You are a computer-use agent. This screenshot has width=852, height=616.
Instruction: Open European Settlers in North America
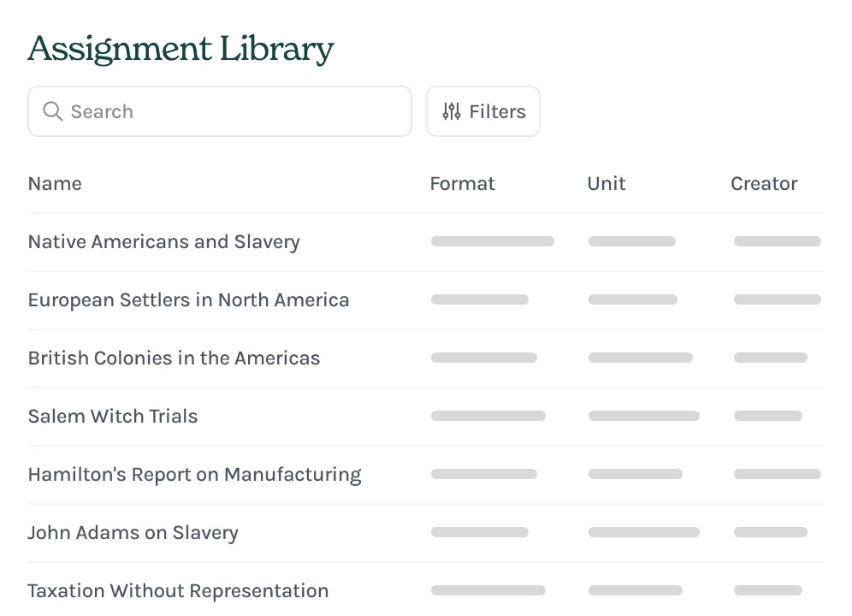click(x=188, y=299)
